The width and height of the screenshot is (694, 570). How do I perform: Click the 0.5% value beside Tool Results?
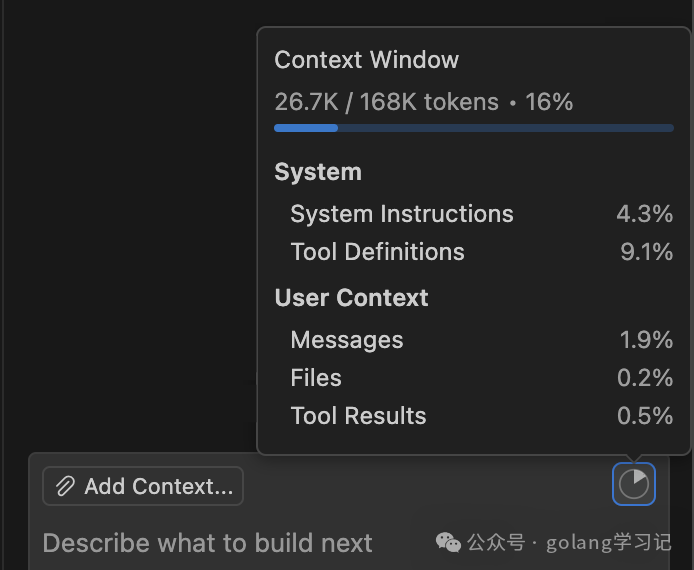tap(645, 416)
